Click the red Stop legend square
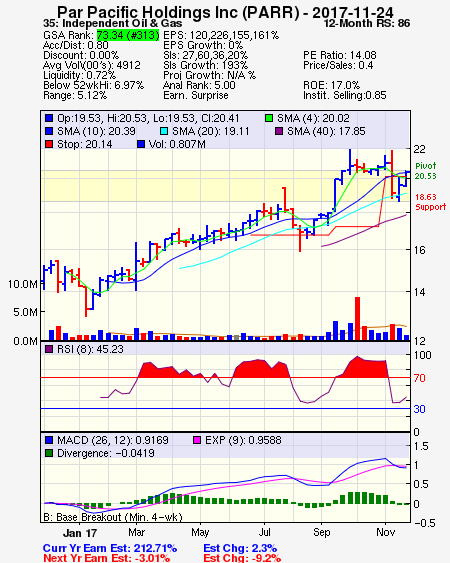 [49, 144]
